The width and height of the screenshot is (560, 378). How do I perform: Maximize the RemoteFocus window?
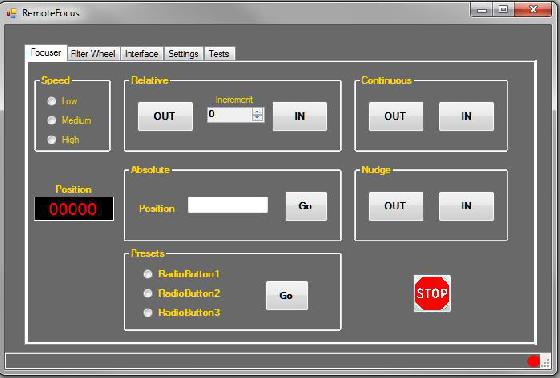pos(503,10)
